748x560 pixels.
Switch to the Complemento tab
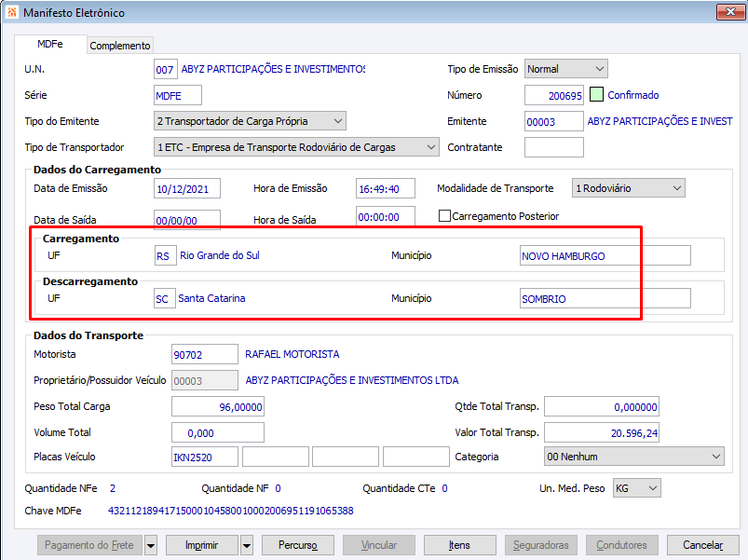coord(120,46)
